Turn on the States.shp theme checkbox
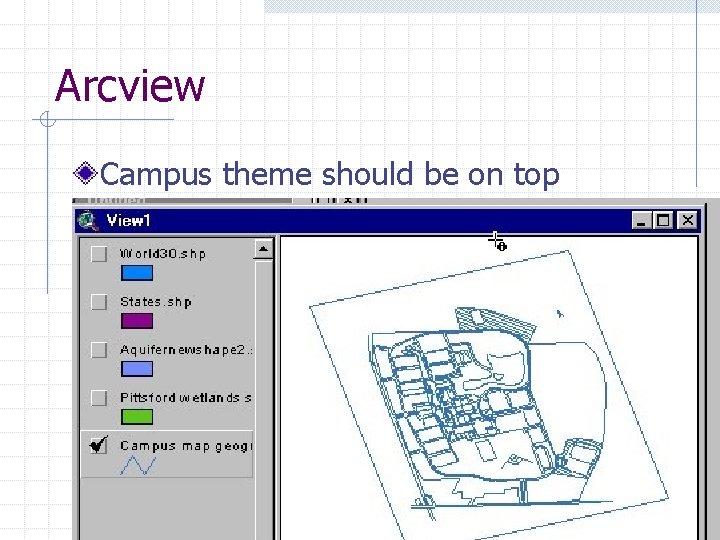This screenshot has width=720, height=540. click(x=99, y=302)
